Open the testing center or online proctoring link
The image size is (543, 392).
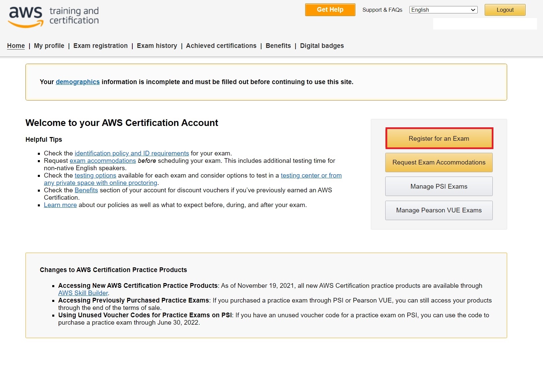pyautogui.click(x=311, y=176)
